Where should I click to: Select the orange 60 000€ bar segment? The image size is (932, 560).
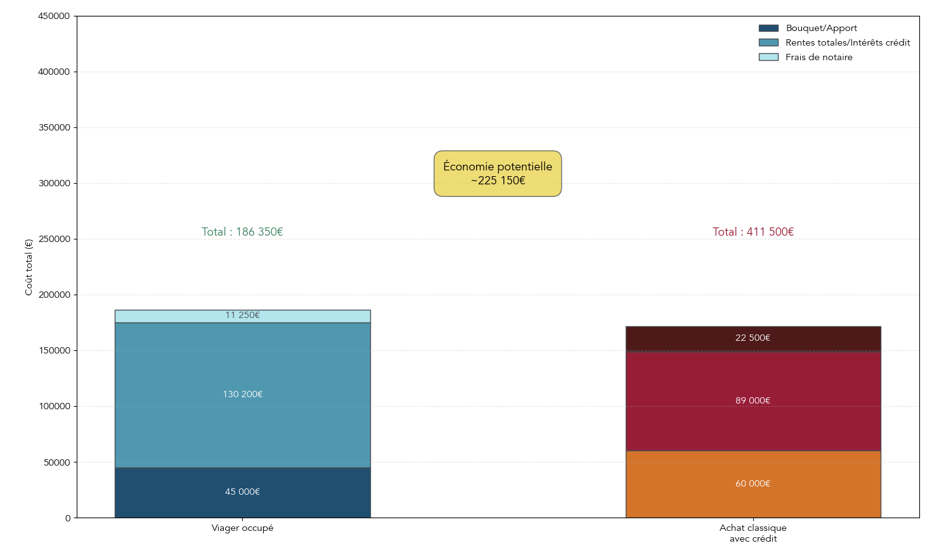coord(753,483)
